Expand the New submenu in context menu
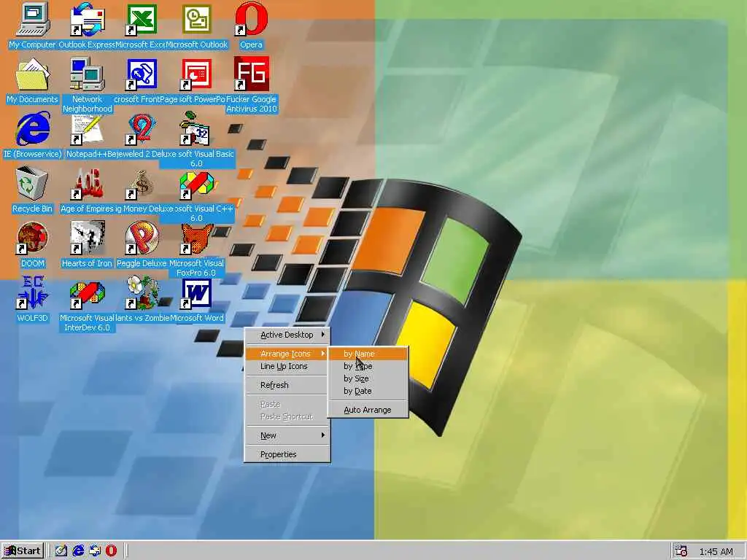This screenshot has width=747, height=560. 287,435
